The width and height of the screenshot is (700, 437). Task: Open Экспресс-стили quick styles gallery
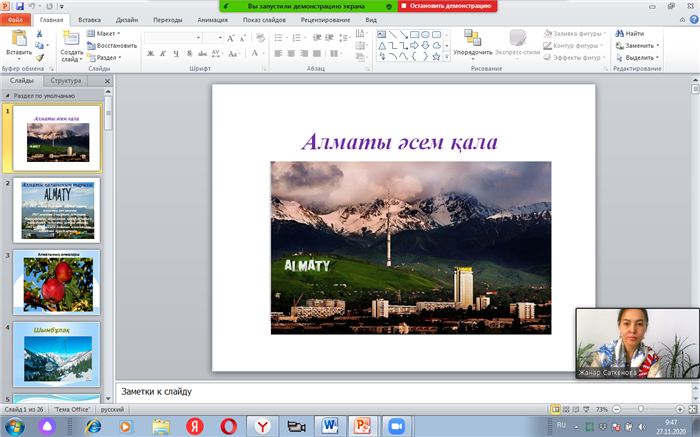coord(517,40)
